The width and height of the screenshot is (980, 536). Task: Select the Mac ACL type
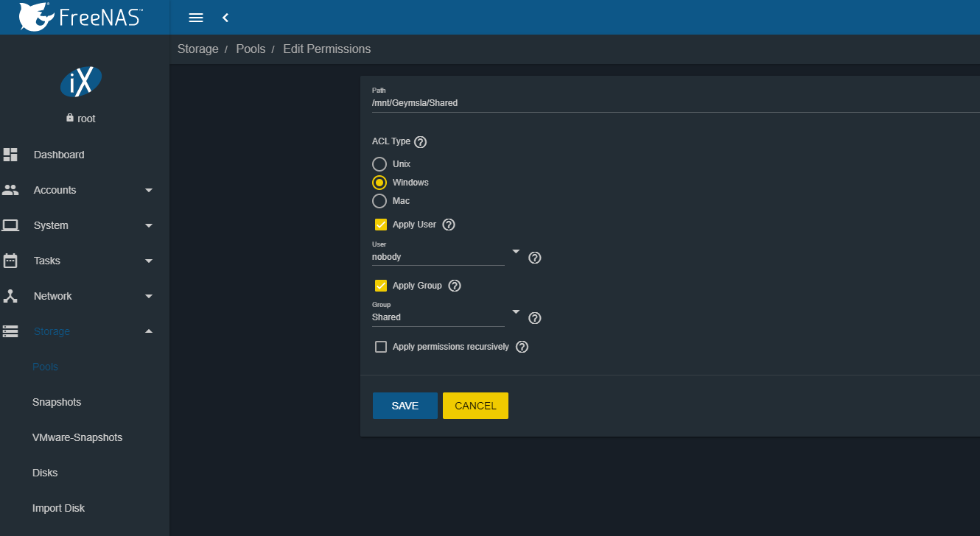click(379, 201)
